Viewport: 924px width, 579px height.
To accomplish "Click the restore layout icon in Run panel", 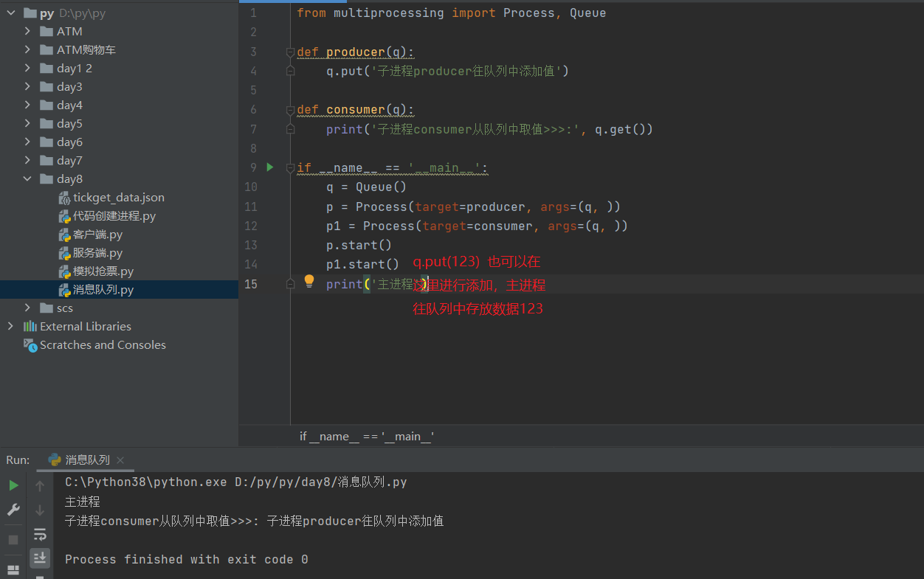I will click(x=13, y=569).
